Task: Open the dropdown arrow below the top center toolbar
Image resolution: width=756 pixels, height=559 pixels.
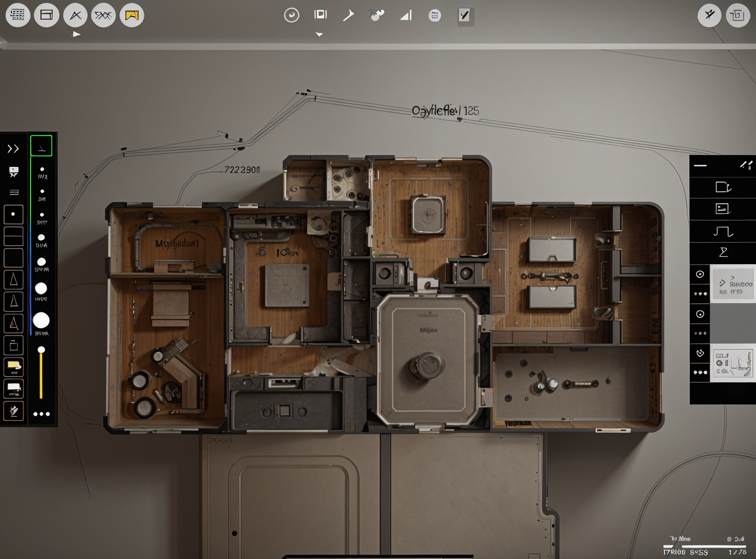Action: click(x=319, y=34)
